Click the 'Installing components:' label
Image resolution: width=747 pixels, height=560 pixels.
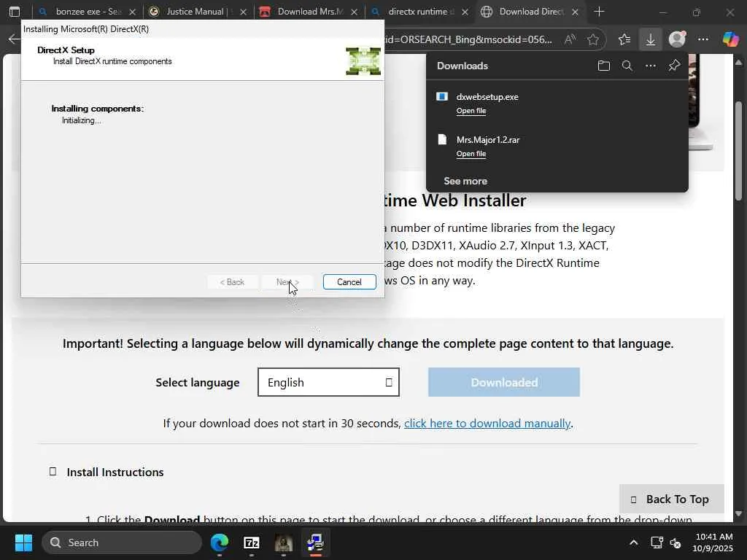98,109
